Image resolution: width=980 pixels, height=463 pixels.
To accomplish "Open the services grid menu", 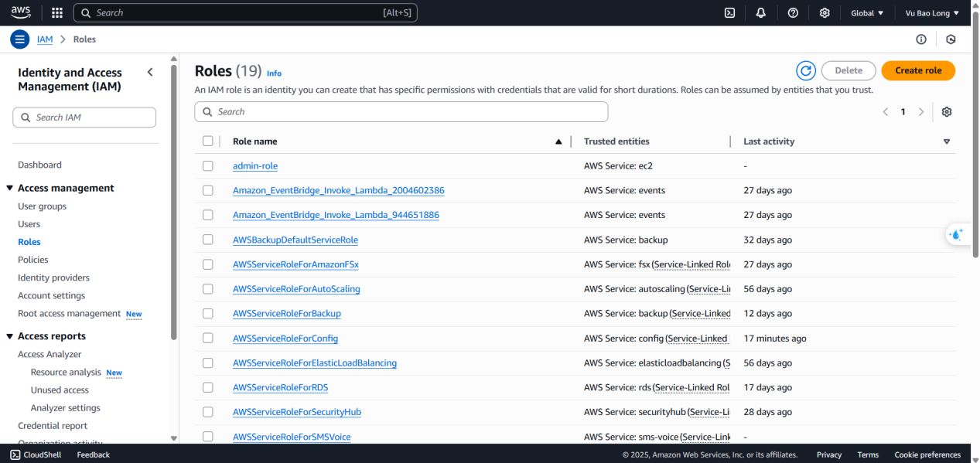I will pyautogui.click(x=56, y=12).
